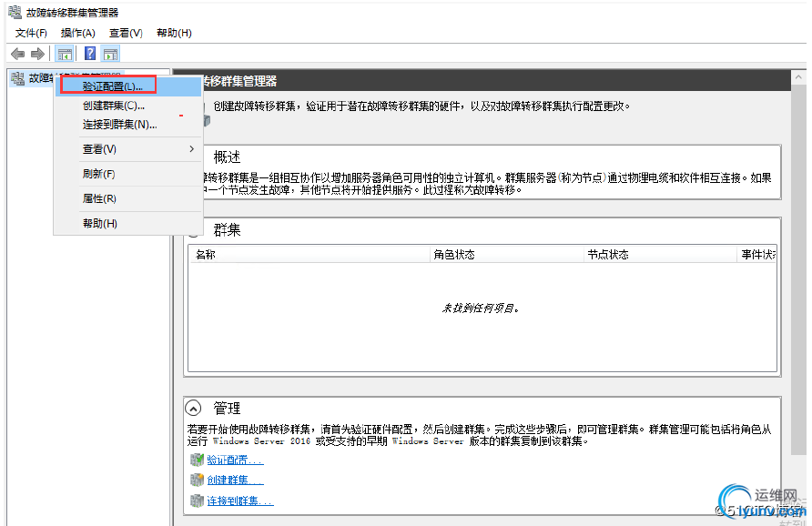
Task: Toggle the action pane toolbar icon
Action: click(110, 54)
